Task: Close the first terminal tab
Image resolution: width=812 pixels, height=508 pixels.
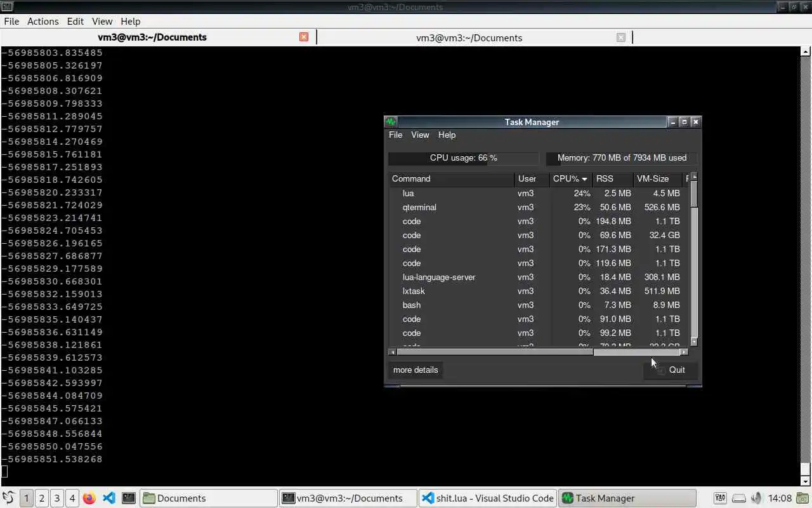Action: 304,37
